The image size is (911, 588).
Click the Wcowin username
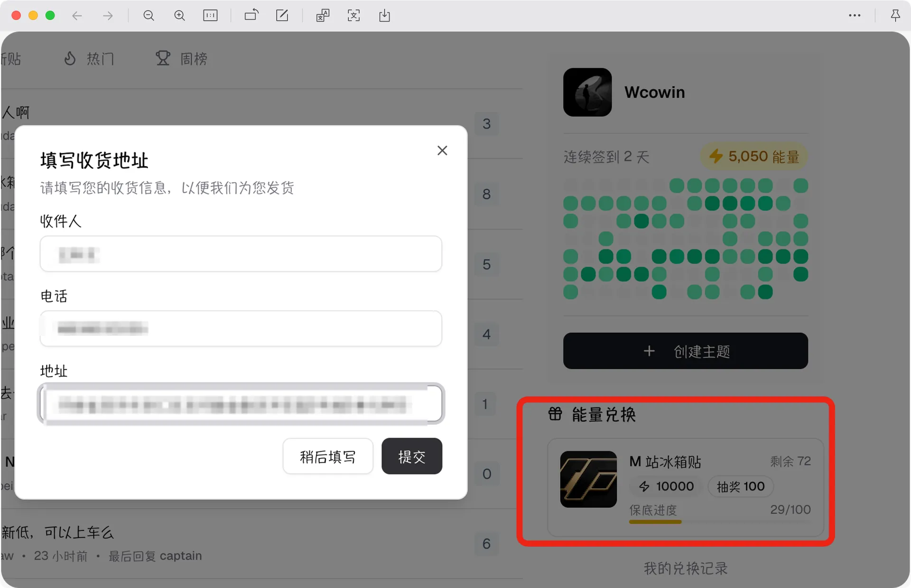[655, 92]
